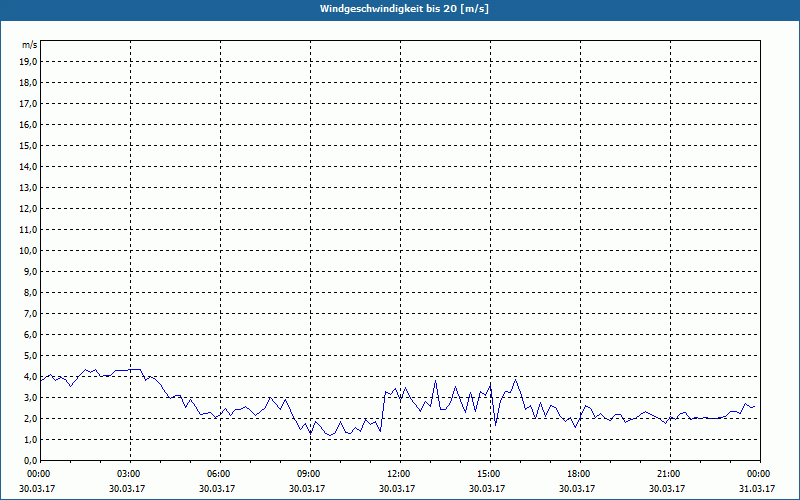Select the "1,0" y-axis label
This screenshot has height=500, width=800.
[x=30, y=439]
